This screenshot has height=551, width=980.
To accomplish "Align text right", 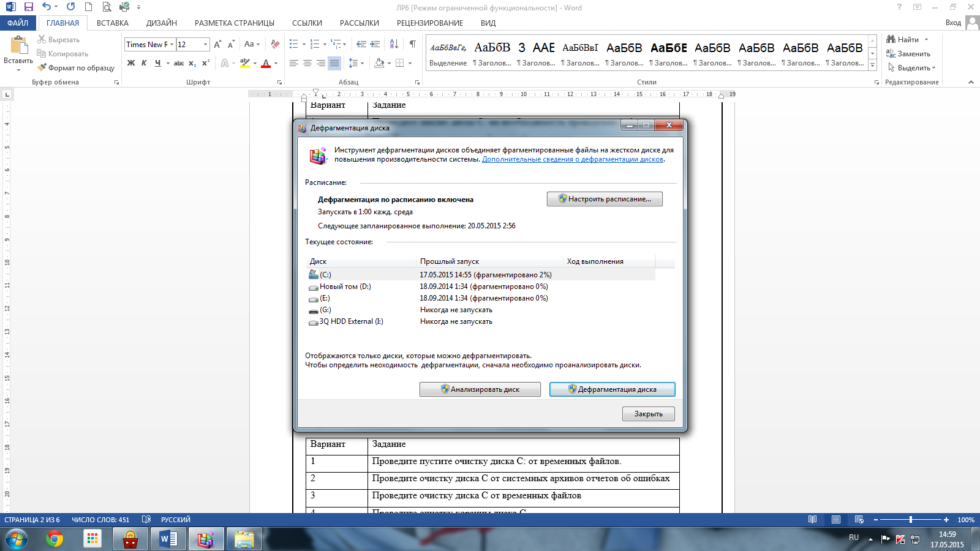I will pos(321,63).
